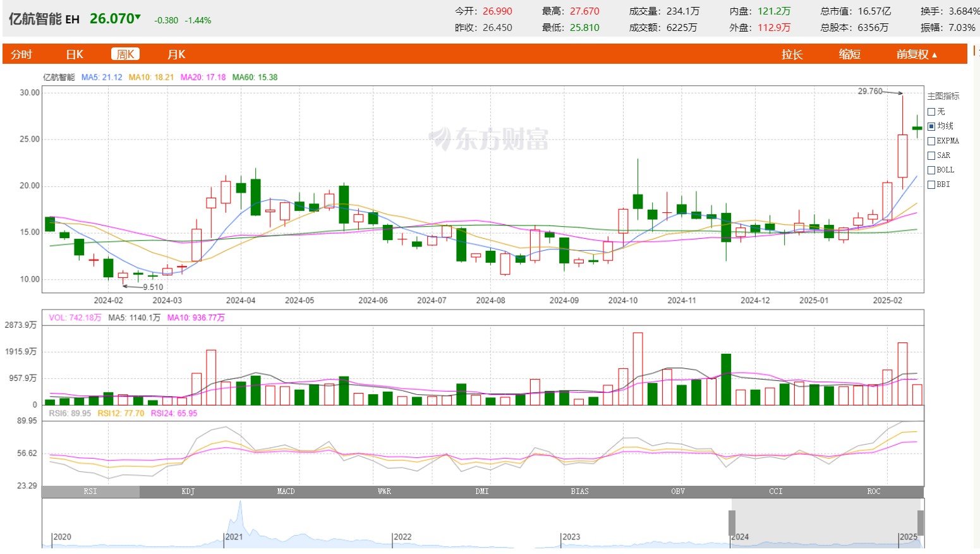Select the 周K weekly chart tab

point(125,54)
